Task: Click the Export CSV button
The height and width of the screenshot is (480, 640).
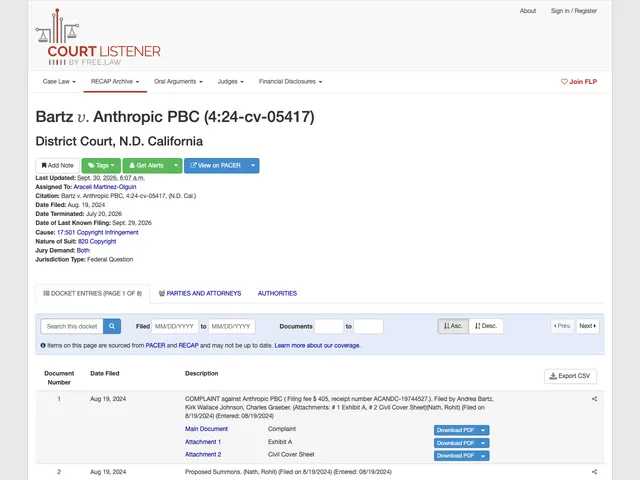Action: 570,376
